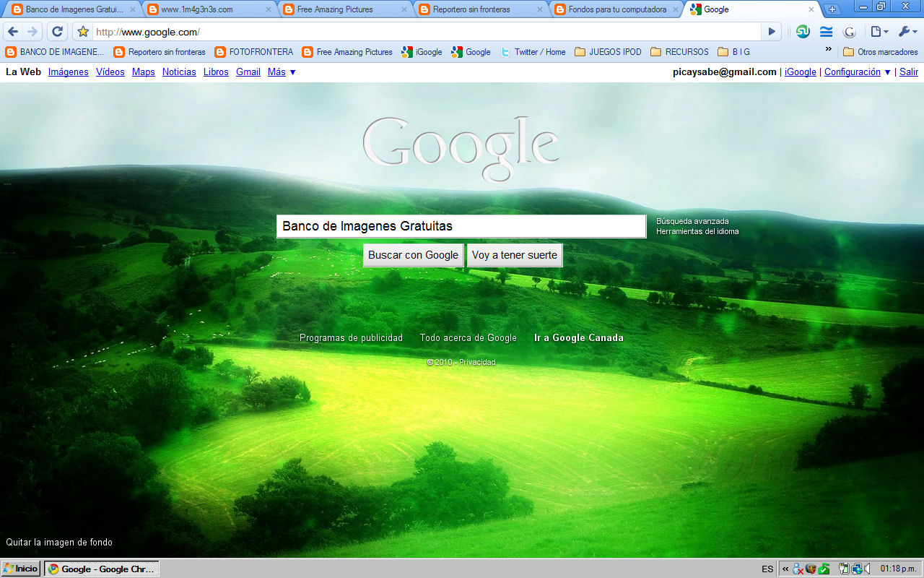Click the messenger icon with red X in tray
The height and width of the screenshot is (578, 924).
pyautogui.click(x=798, y=569)
